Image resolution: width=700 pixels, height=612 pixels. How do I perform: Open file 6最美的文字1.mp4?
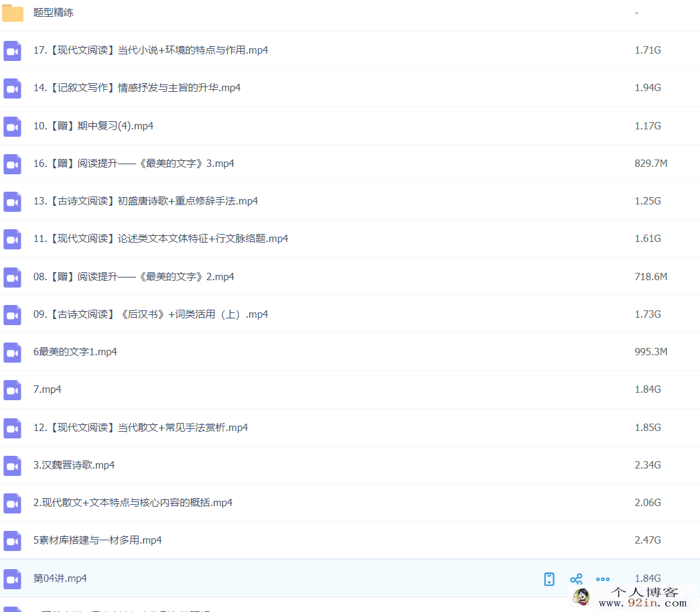[x=75, y=351]
